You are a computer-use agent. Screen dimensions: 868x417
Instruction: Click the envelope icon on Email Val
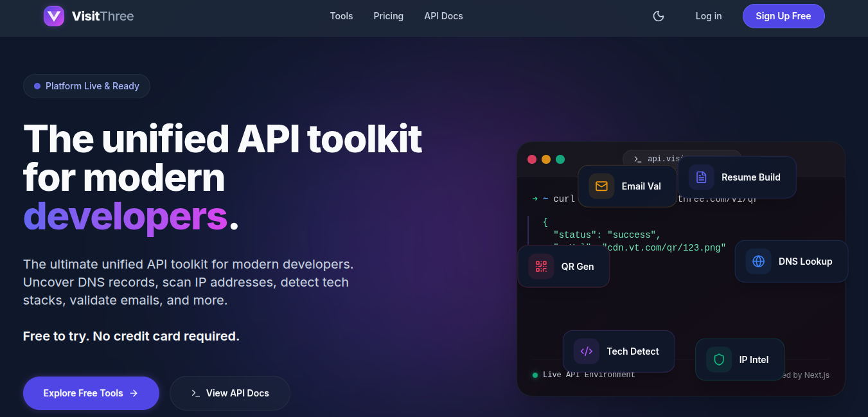601,186
